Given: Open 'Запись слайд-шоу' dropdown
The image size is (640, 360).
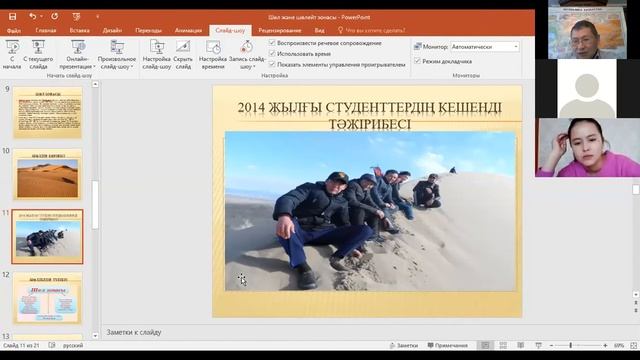Looking at the screenshot, I should click(x=247, y=54).
